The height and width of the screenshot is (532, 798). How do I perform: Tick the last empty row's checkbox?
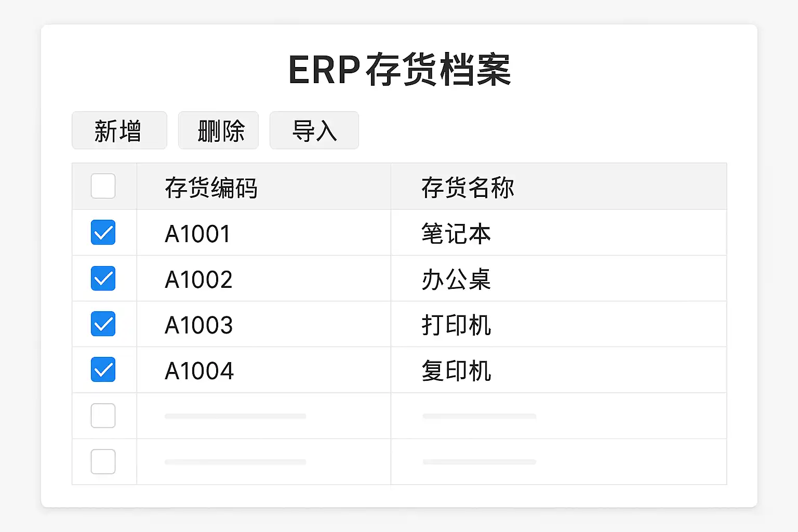[x=103, y=461]
